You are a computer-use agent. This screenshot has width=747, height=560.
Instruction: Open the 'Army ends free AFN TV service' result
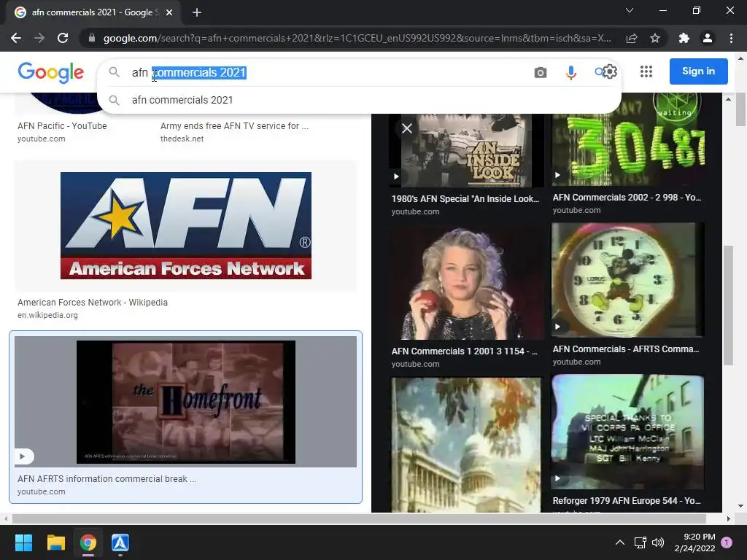(x=234, y=125)
